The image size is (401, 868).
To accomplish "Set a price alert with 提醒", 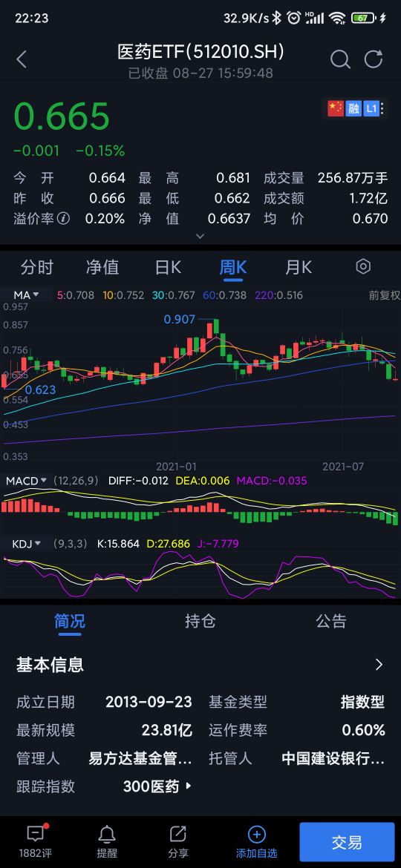I will coord(107,841).
